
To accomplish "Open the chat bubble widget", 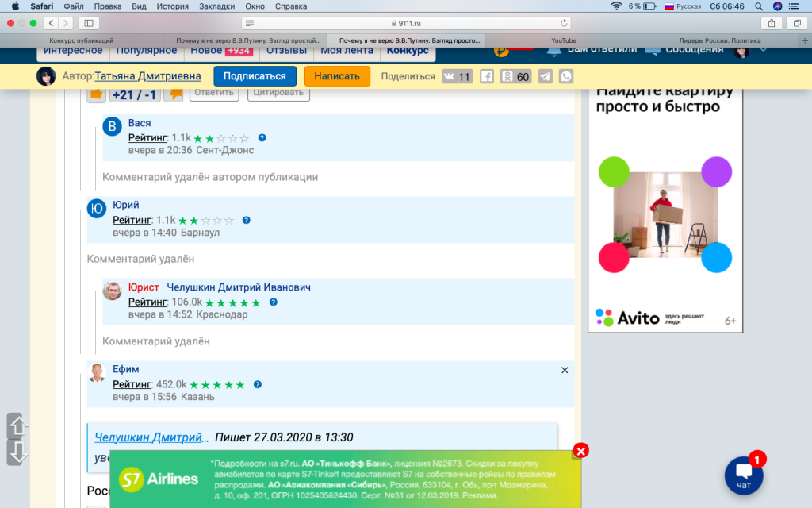I will pos(744,475).
